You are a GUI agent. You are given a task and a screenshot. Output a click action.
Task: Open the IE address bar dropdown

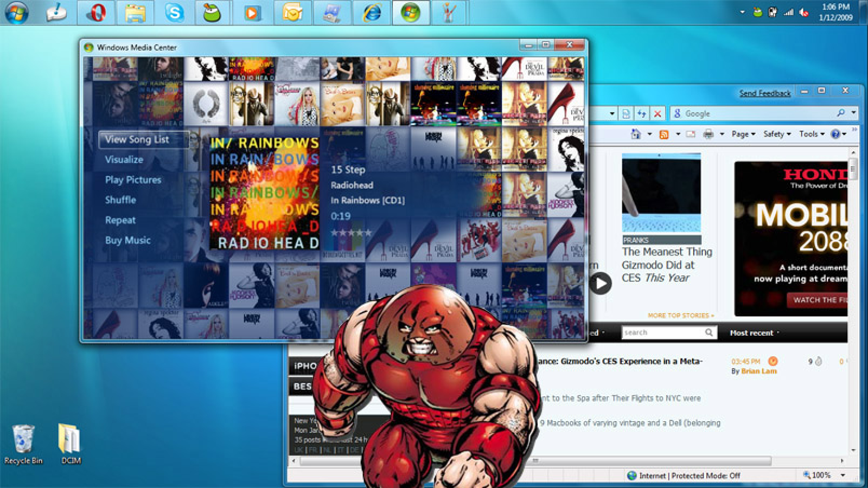click(611, 113)
